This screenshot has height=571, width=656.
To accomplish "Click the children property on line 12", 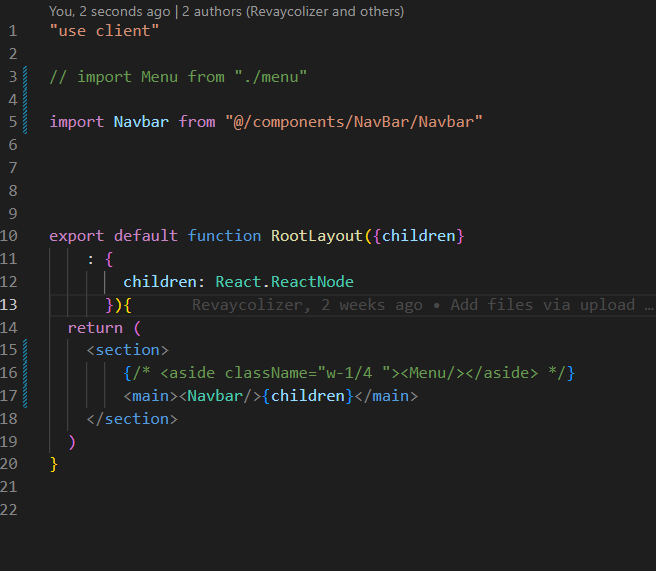I will pos(159,282).
